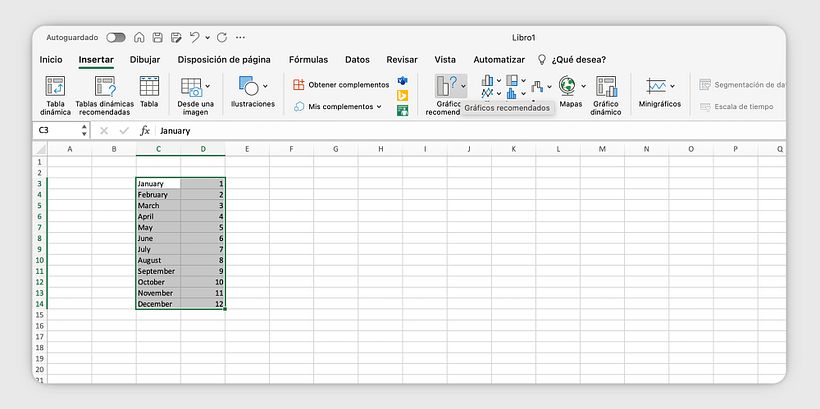
Task: Expand the waterfall chart dropdown arrow
Action: (549, 86)
